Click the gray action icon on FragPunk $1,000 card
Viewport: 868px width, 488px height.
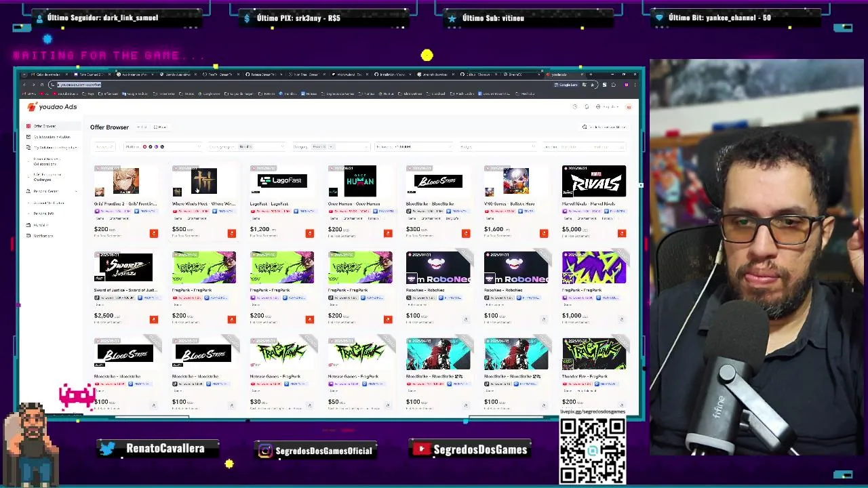tap(622, 319)
